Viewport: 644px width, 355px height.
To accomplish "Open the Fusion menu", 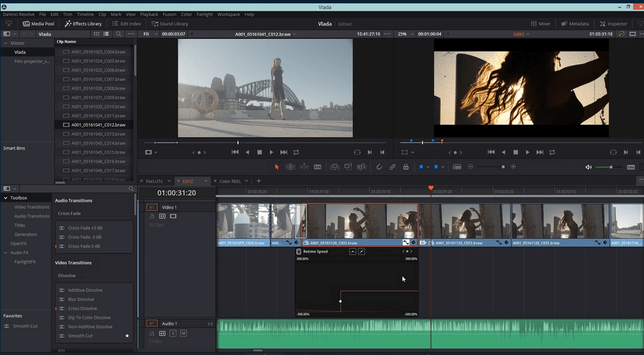I will (x=168, y=14).
